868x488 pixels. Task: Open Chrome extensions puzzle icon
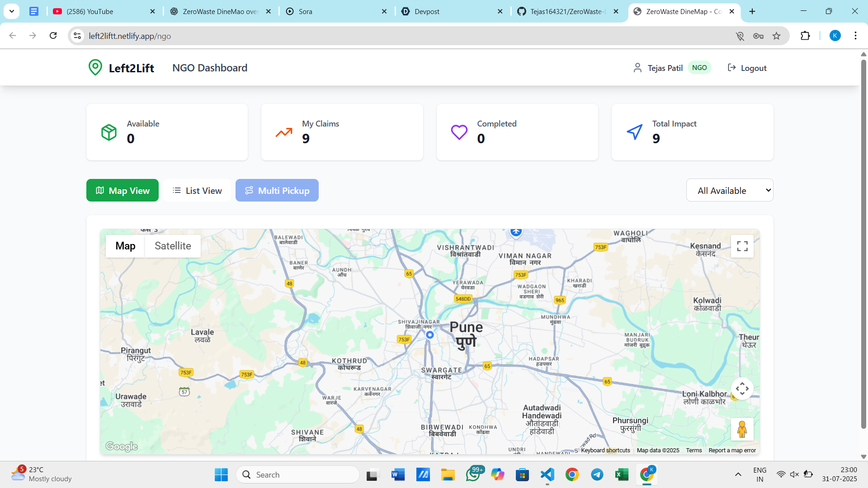tap(805, 36)
